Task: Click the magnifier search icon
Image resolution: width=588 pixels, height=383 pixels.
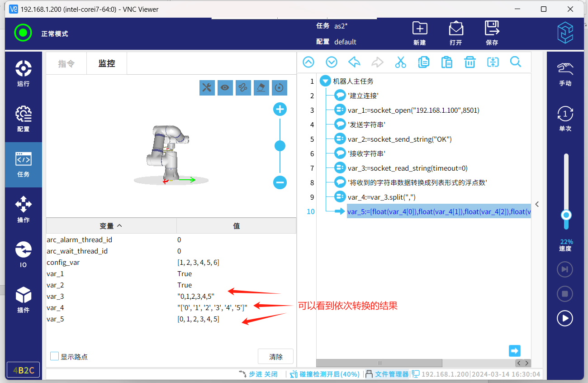Action: point(516,62)
